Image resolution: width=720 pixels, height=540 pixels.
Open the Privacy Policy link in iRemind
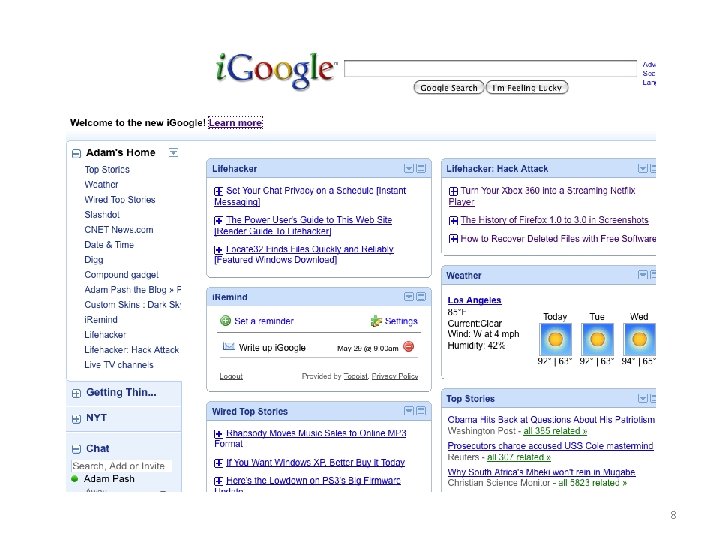click(x=394, y=377)
